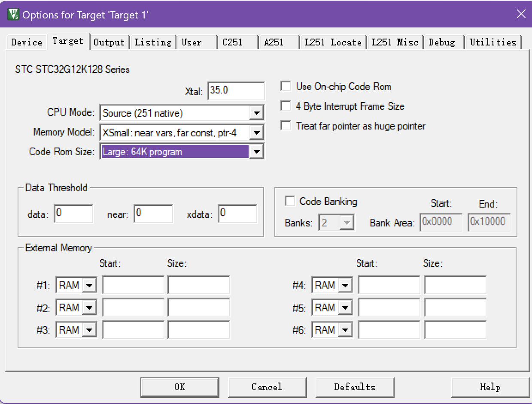Image resolution: width=532 pixels, height=404 pixels.
Task: Expand External Memory #4 type dropdown
Action: tap(345, 285)
